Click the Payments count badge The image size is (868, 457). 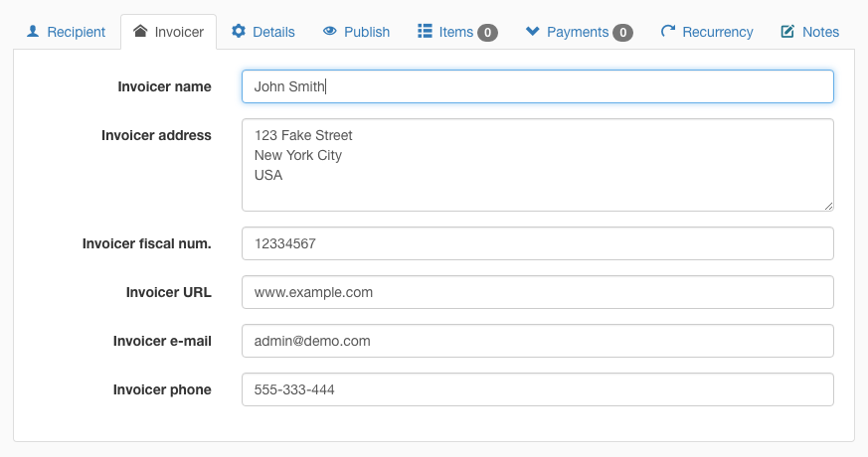tap(622, 33)
